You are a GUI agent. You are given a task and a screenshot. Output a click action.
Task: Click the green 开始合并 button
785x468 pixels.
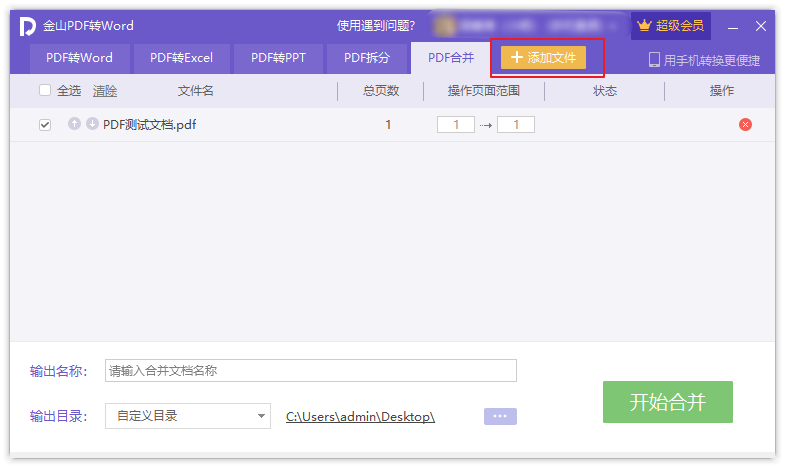667,402
